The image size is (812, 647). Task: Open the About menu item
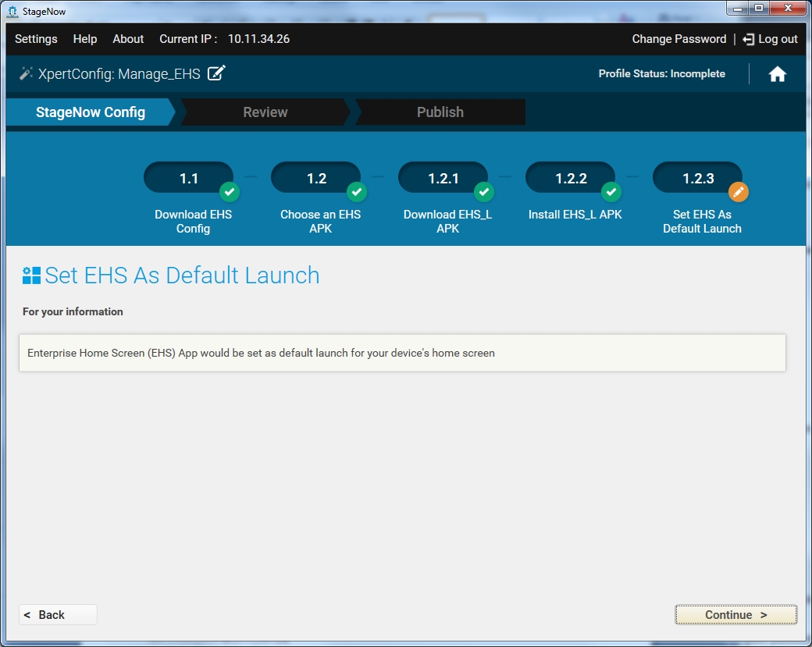coord(128,39)
